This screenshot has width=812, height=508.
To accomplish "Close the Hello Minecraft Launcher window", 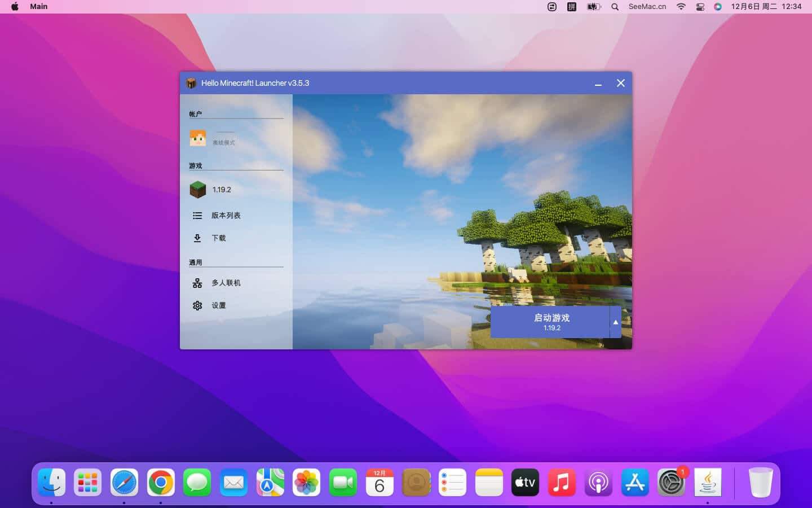I will [620, 83].
